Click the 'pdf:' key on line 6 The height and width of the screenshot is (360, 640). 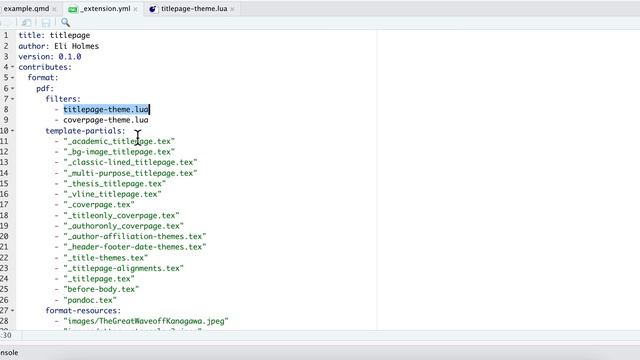[45, 89]
